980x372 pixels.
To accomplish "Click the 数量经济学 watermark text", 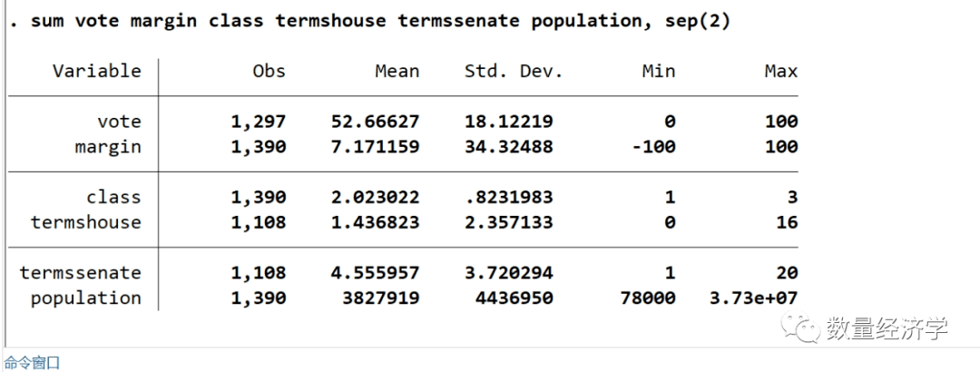I will point(886,328).
